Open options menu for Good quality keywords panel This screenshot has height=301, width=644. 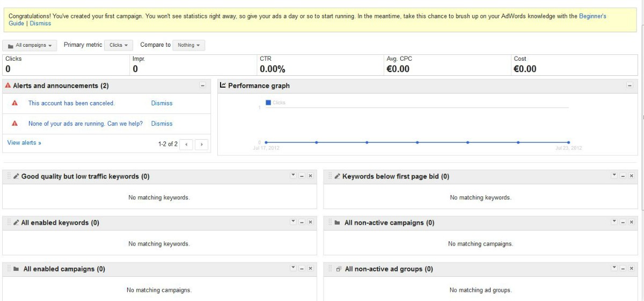293,175
